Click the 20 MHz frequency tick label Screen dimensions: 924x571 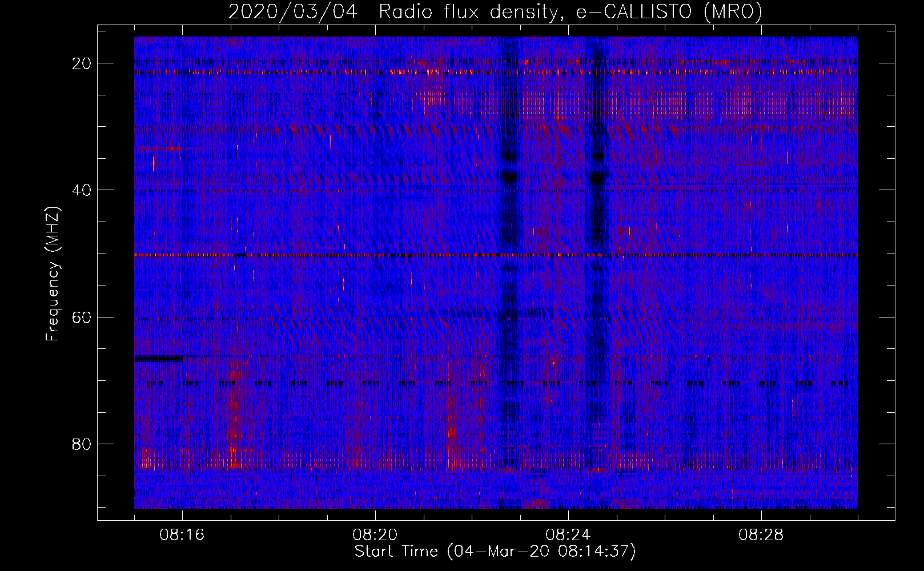[x=82, y=63]
